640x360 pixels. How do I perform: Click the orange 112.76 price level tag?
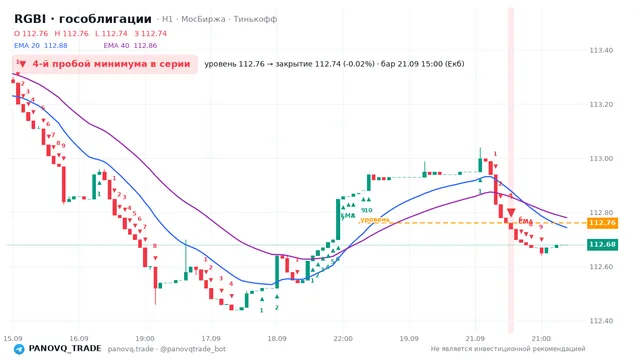coord(602,223)
